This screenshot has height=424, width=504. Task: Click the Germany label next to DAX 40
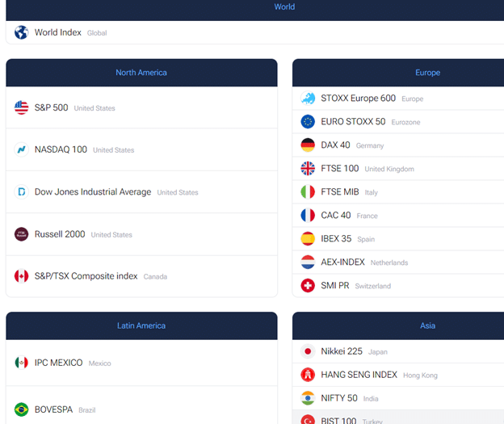coord(370,145)
